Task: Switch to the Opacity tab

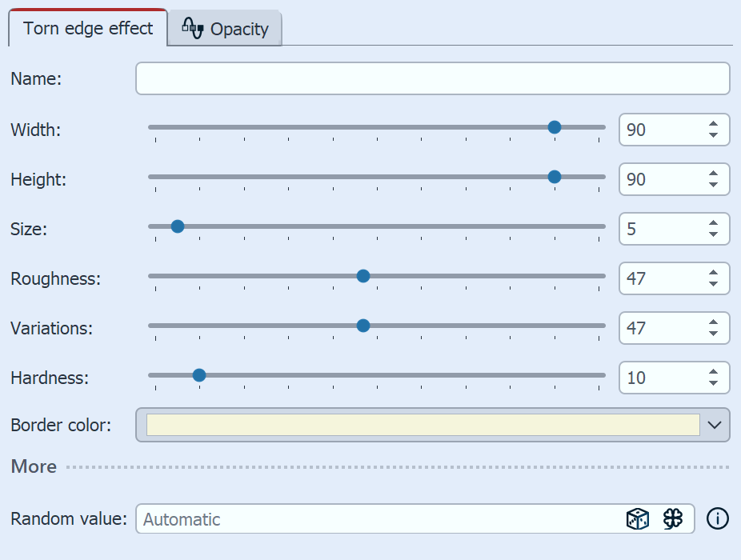Action: pyautogui.click(x=238, y=30)
